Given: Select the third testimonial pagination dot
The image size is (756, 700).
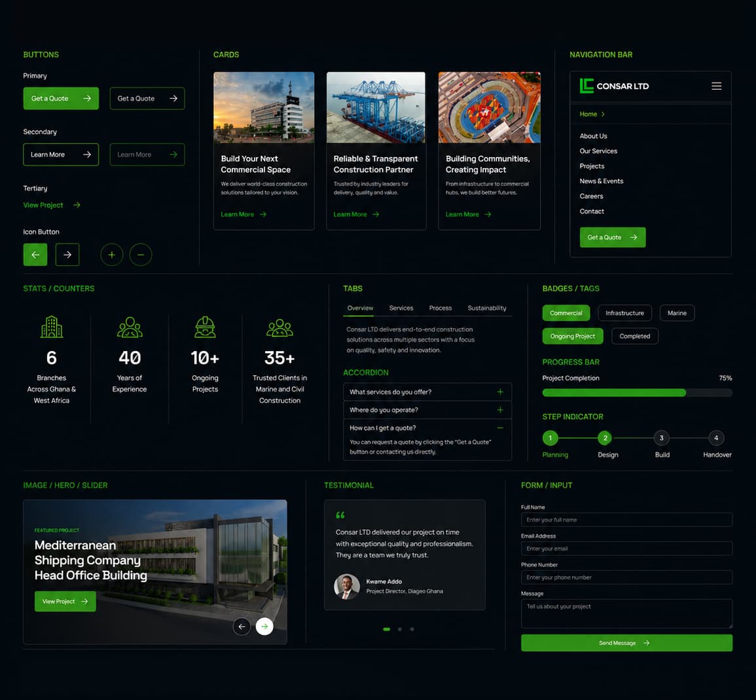Looking at the screenshot, I should [x=412, y=629].
